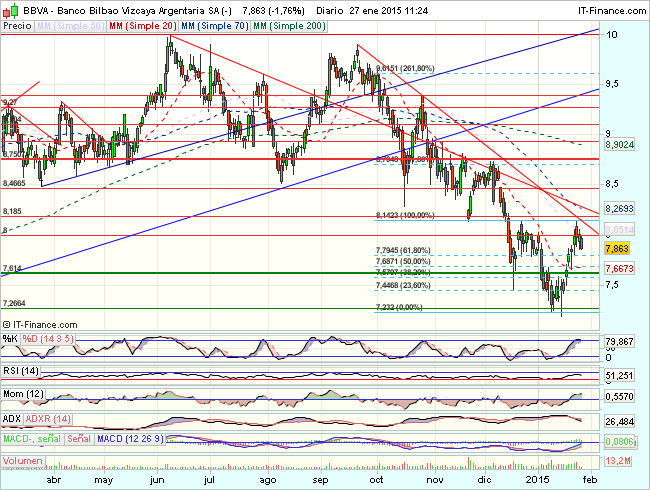Select the Volumen panel label
The height and width of the screenshot is (490, 650).
tap(24, 461)
